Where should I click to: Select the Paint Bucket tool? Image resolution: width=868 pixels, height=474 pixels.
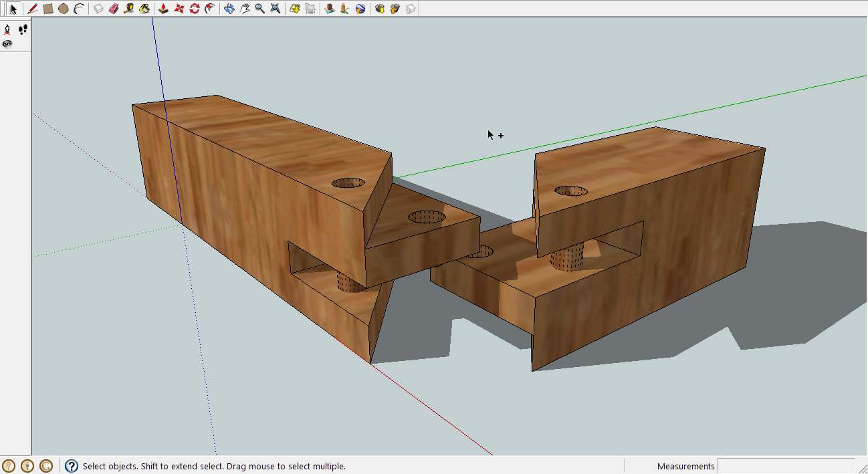click(144, 9)
